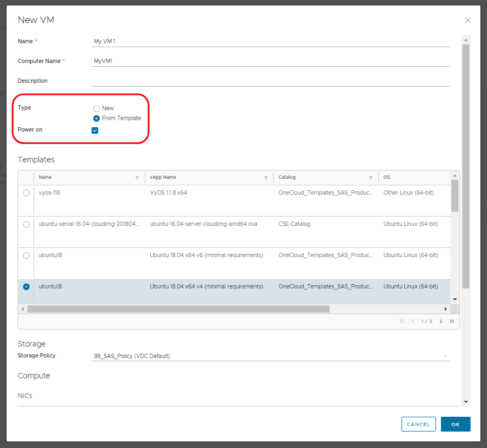Viewport: 487px width, 448px height.
Task: Edit the Description text field
Action: 271,81
